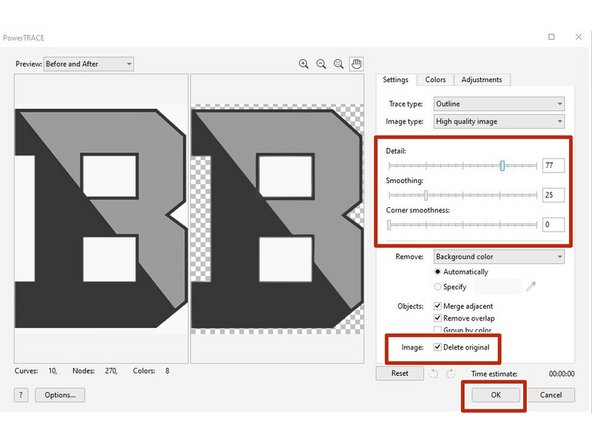Image resolution: width=592 pixels, height=444 pixels.
Task: Click the Time estimate value 00:00:00
Action: click(x=562, y=374)
